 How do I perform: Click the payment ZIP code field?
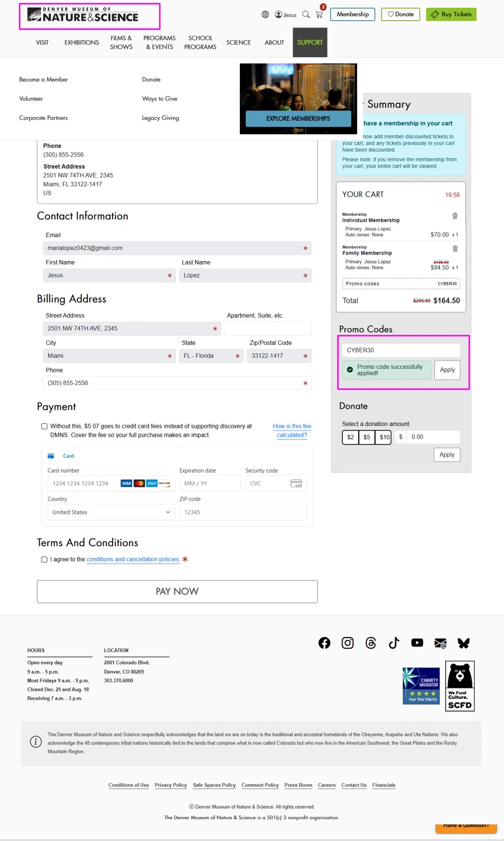pos(243,512)
